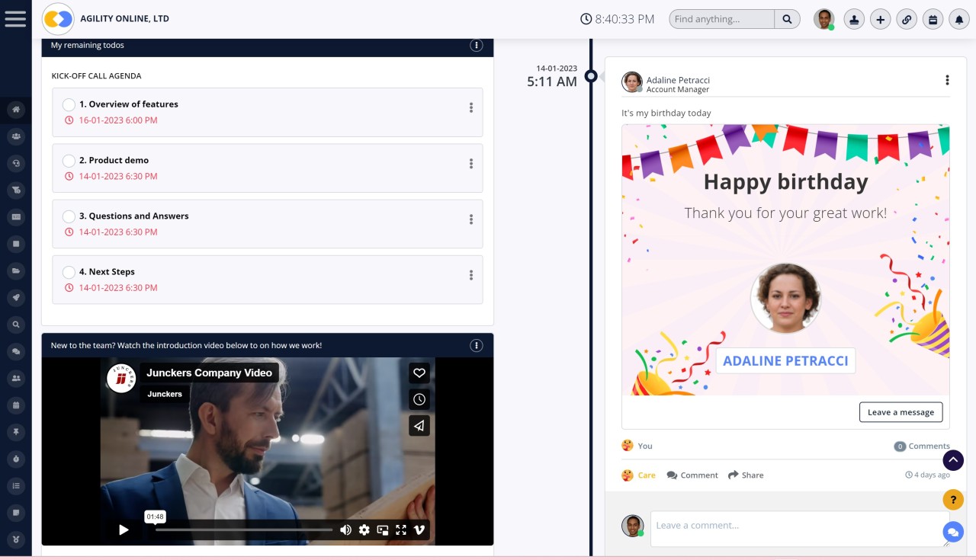This screenshot has height=560, width=976.
Task: Open the hamburger menu at top left
Action: [x=16, y=19]
